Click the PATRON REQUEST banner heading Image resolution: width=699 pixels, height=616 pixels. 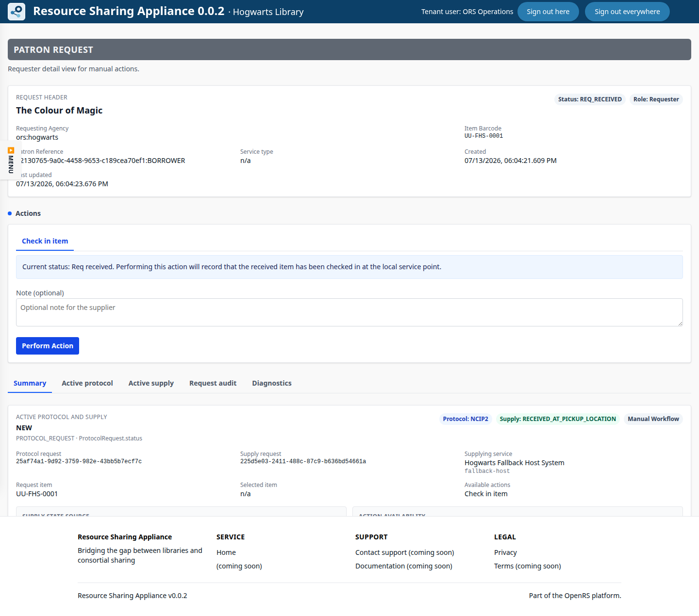coord(53,50)
